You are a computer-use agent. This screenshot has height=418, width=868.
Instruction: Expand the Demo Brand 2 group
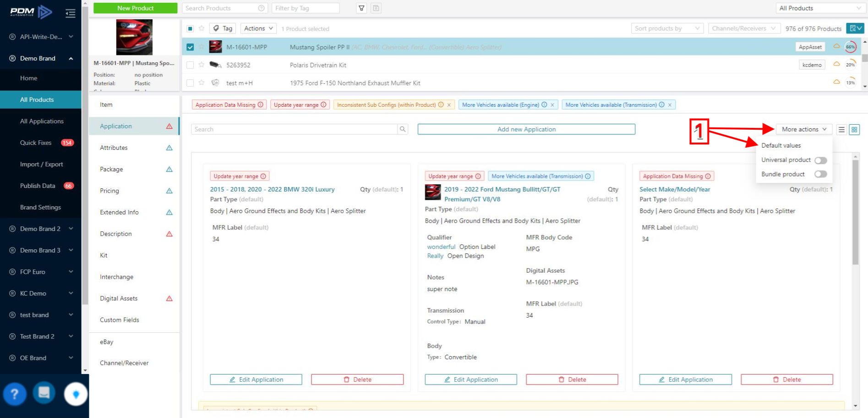pyautogui.click(x=71, y=229)
